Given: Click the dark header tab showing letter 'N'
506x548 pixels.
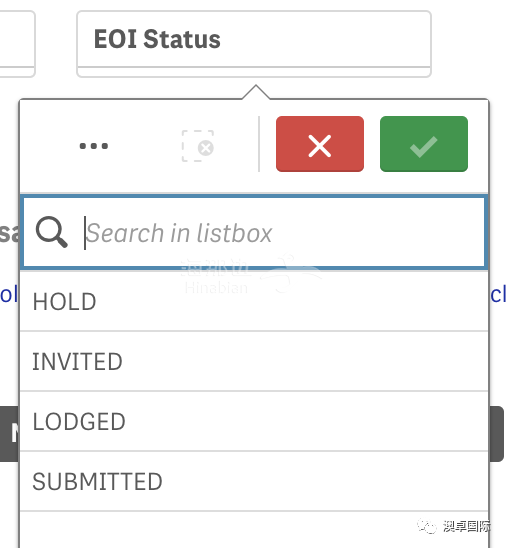Looking at the screenshot, I should 9,434.
